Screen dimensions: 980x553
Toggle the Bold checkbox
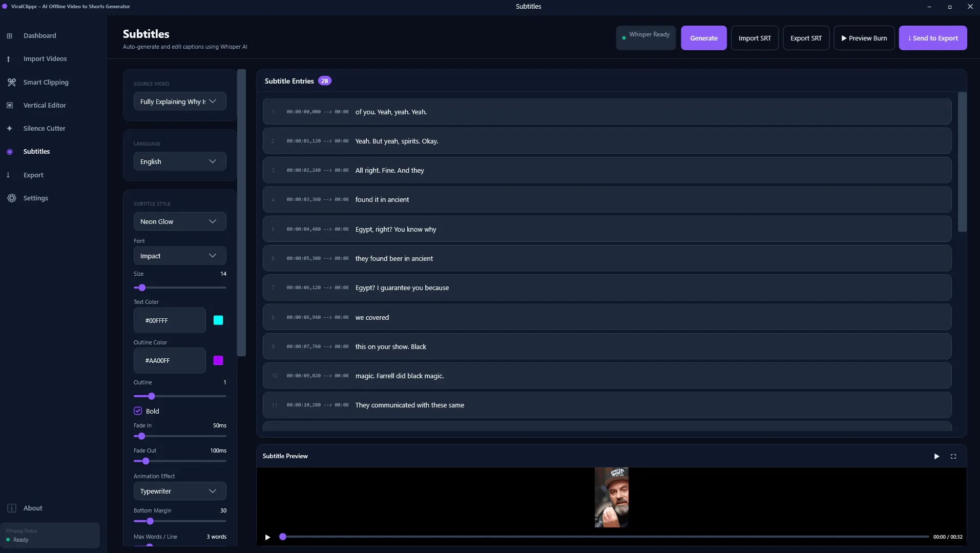click(138, 411)
